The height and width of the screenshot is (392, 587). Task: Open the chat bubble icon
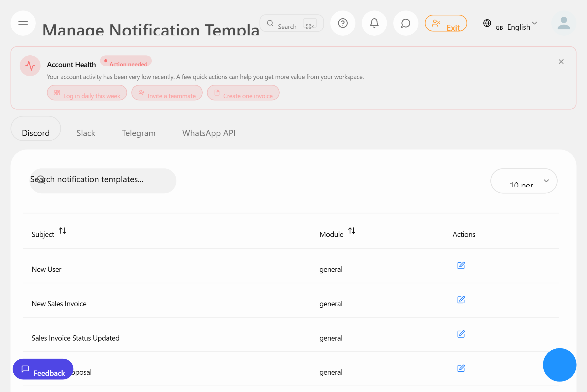pos(405,23)
